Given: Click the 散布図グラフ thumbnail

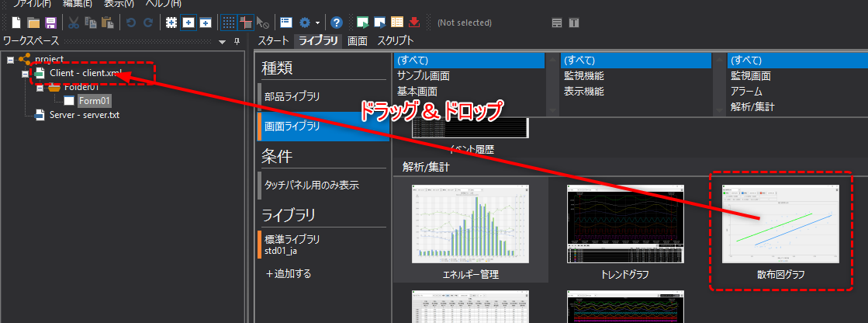Looking at the screenshot, I should [x=780, y=224].
